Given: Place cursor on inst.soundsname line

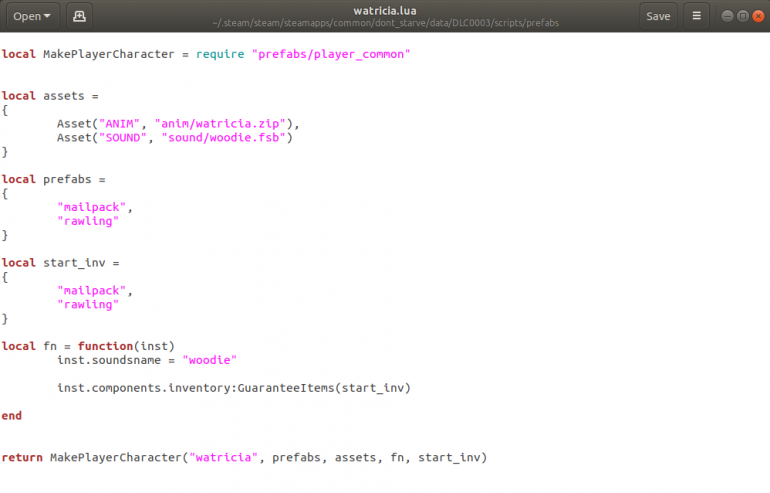Looking at the screenshot, I should [x=146, y=360].
